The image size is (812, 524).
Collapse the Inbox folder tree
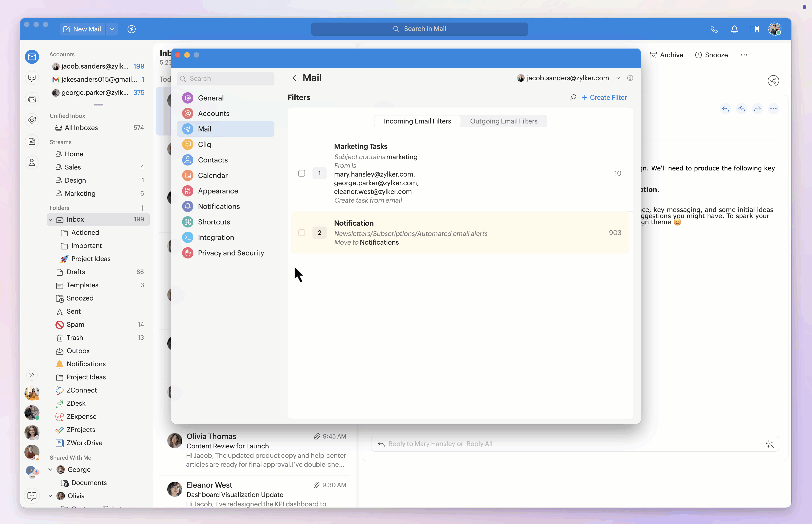coord(50,220)
